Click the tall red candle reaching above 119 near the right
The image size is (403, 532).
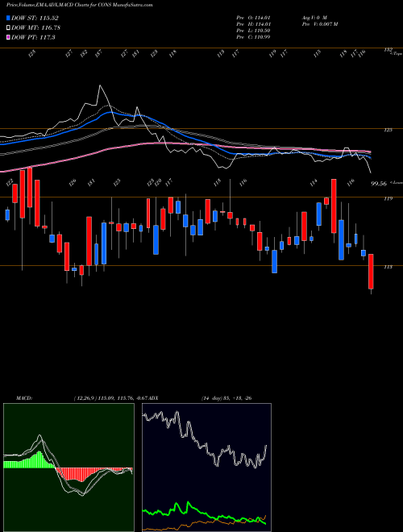coord(334,206)
